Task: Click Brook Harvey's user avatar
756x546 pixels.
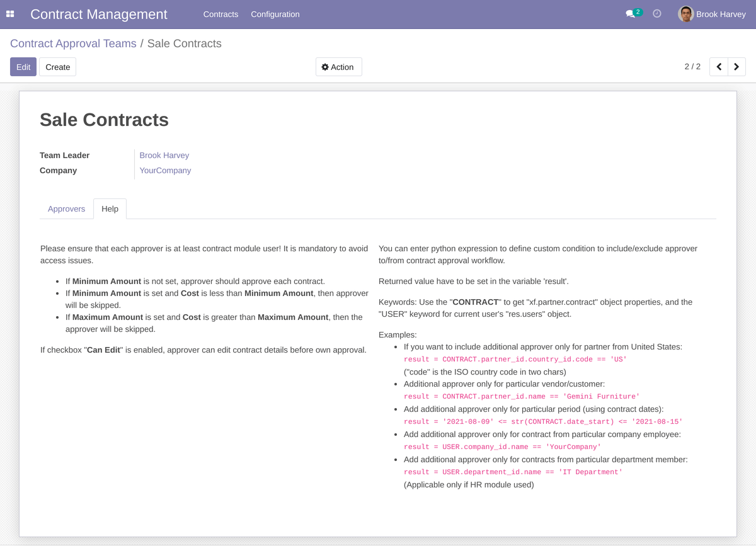Action: [x=685, y=14]
